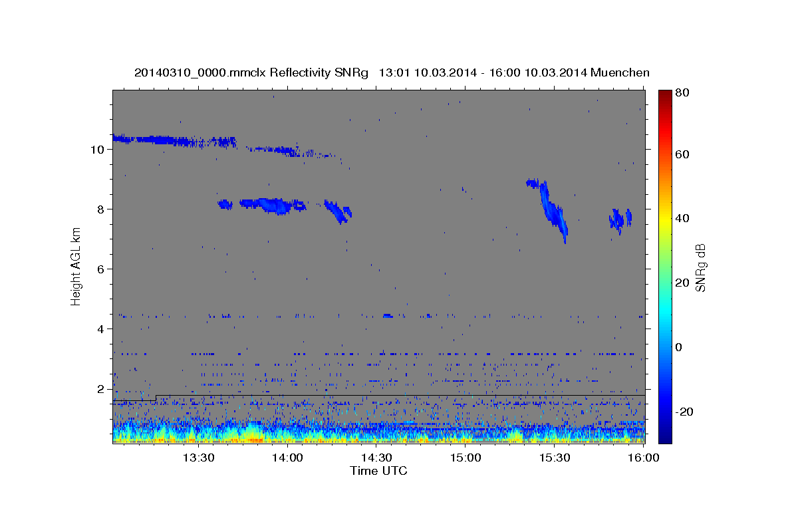Viewport: 798px width, 532px height.
Task: Click the 15:00 time tick label
Action: tap(465, 458)
